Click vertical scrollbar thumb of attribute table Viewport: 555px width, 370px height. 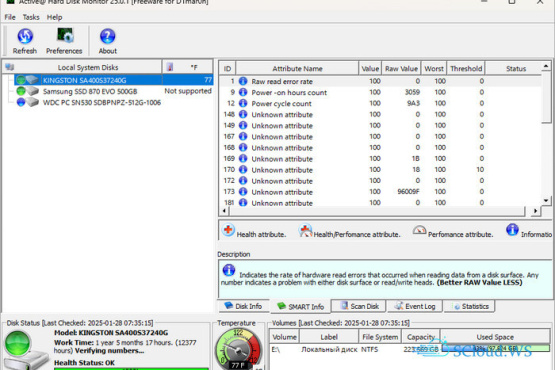coord(546,97)
